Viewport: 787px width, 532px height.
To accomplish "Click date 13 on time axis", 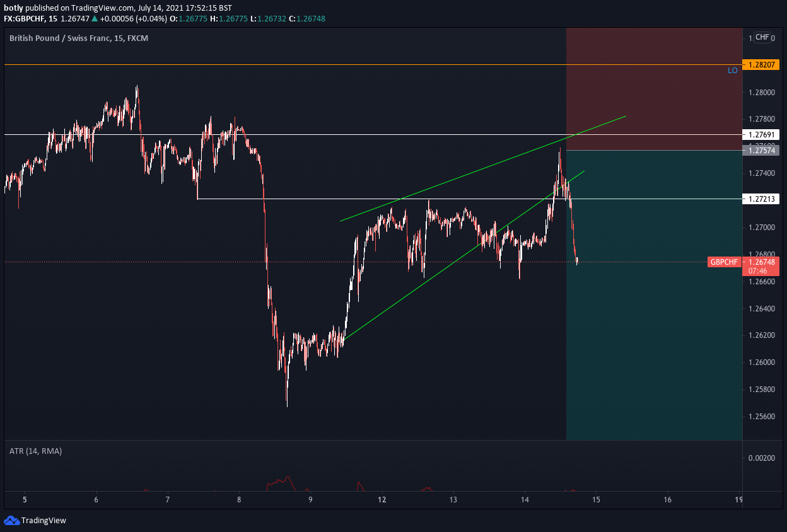I will pyautogui.click(x=453, y=500).
